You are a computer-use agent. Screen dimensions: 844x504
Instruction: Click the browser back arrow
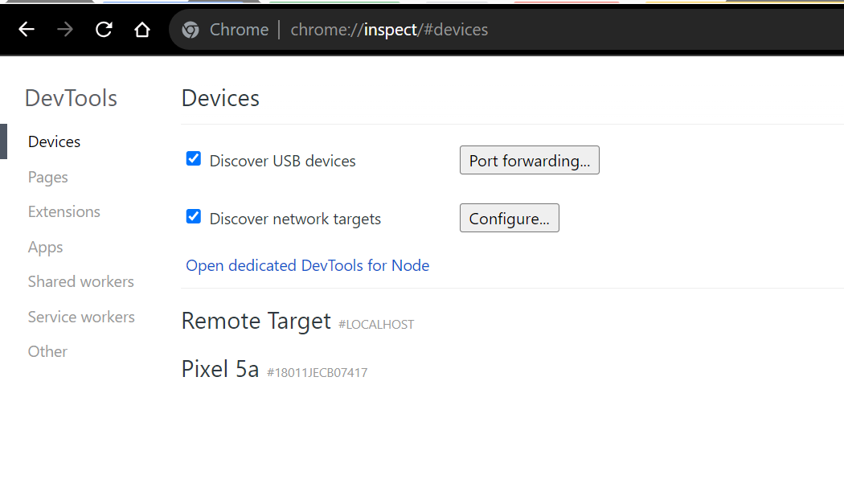point(26,29)
